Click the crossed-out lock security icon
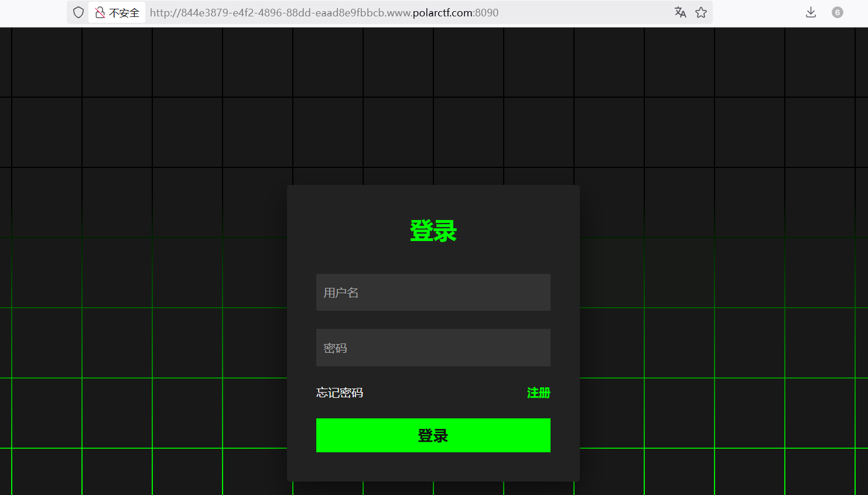Image resolution: width=868 pixels, height=495 pixels. pyautogui.click(x=100, y=12)
